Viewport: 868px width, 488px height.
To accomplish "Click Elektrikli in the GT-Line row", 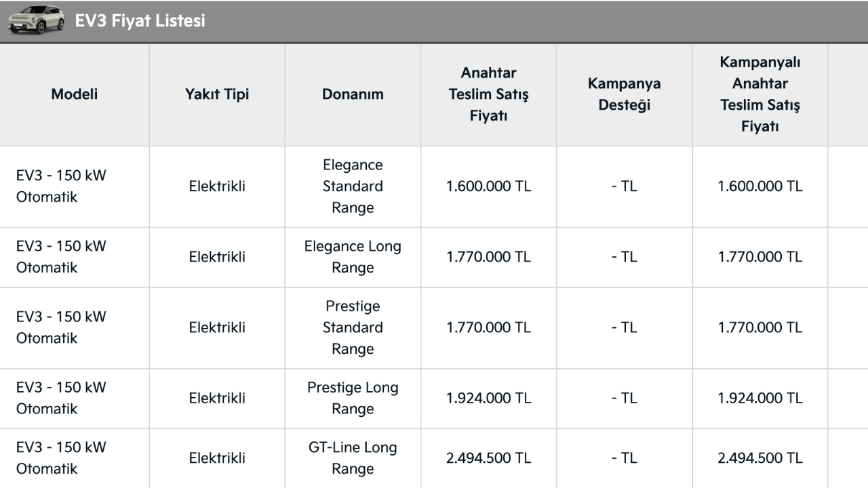I will (217, 457).
